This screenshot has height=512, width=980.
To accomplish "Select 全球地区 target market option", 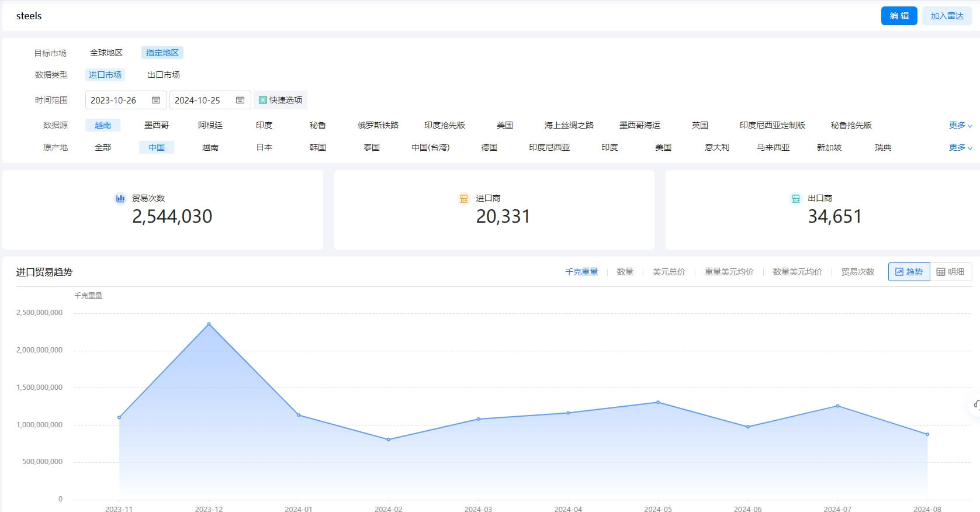I will click(106, 53).
